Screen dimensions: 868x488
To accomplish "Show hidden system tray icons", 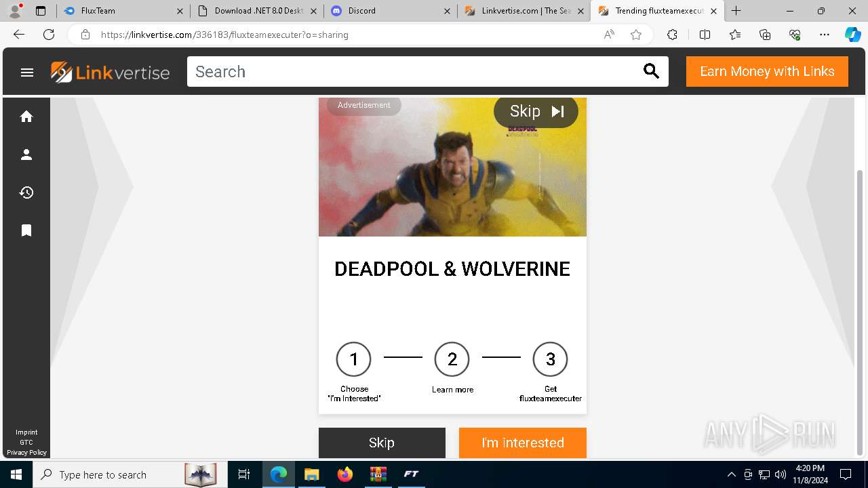I will pyautogui.click(x=731, y=474).
